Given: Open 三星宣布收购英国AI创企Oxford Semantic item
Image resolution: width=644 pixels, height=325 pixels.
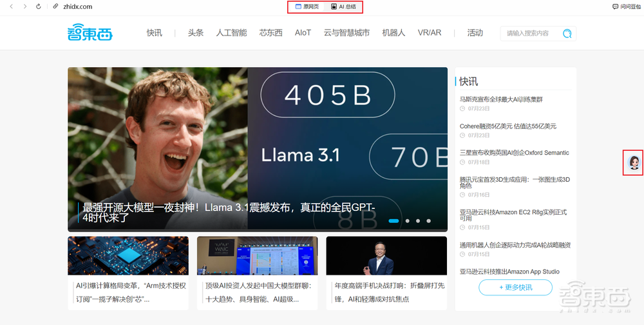Looking at the screenshot, I should (514, 153).
